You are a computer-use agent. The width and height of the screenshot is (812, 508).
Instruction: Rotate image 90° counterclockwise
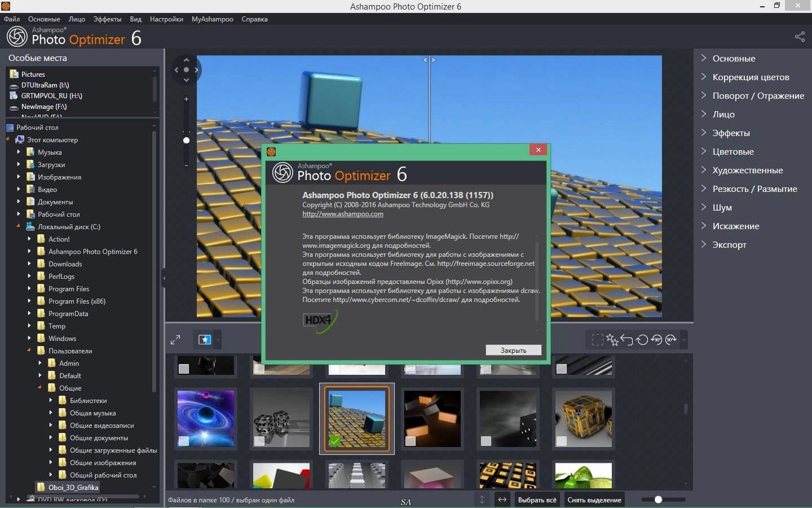click(x=656, y=340)
